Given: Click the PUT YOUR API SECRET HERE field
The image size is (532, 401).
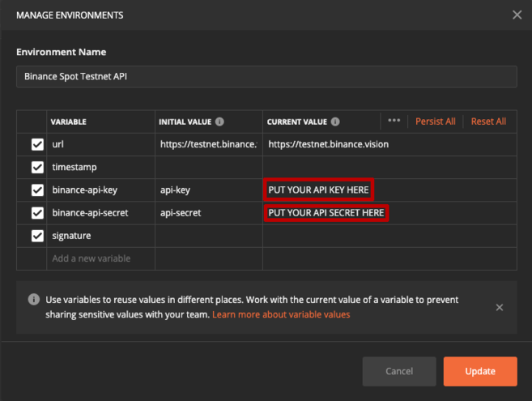Looking at the screenshot, I should click(327, 213).
